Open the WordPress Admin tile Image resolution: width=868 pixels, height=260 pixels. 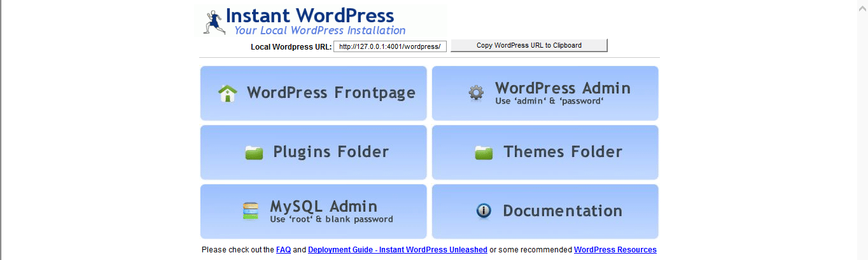pyautogui.click(x=545, y=93)
